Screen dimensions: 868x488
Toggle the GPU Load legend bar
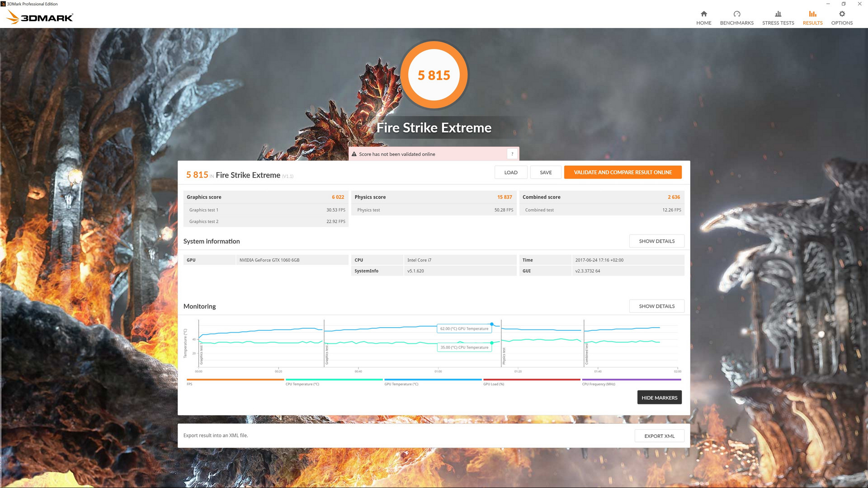(x=532, y=380)
